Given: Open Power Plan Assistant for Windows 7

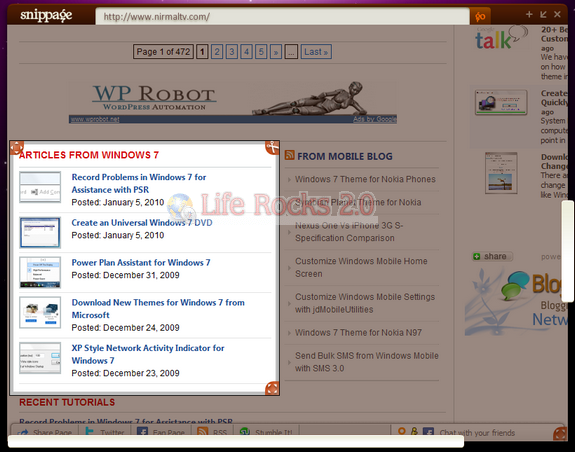Looking at the screenshot, I should 141,262.
